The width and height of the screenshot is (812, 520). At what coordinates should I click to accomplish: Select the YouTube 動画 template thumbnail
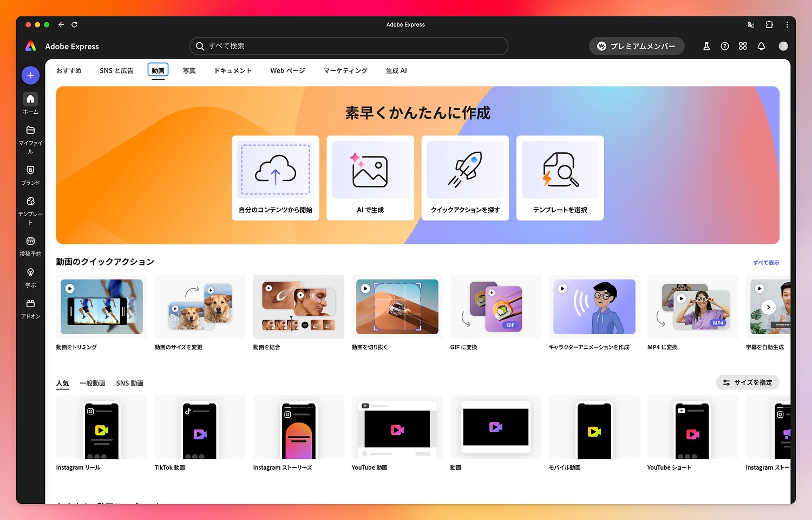point(397,428)
